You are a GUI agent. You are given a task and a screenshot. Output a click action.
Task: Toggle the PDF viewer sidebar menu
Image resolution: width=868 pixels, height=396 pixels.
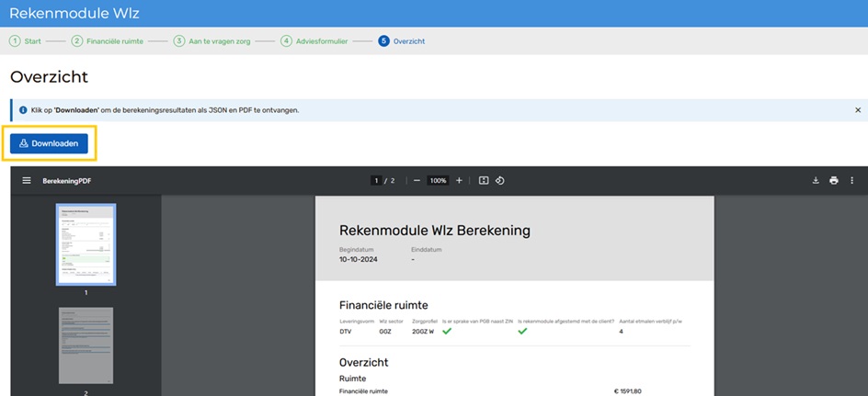tap(27, 180)
